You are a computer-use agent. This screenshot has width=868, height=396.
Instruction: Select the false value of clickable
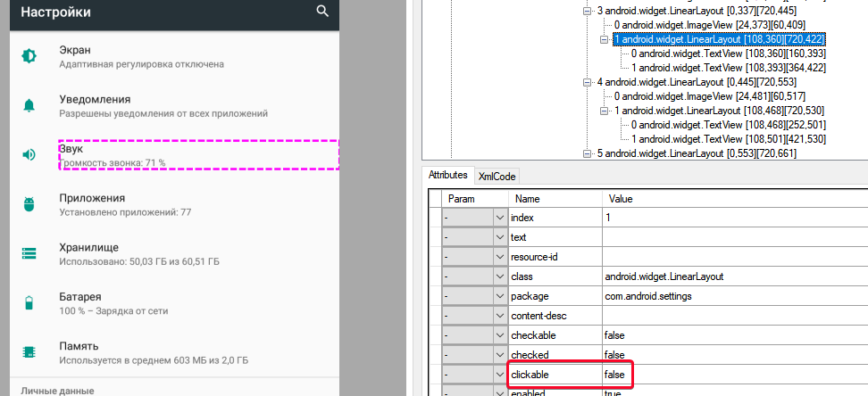735,375
